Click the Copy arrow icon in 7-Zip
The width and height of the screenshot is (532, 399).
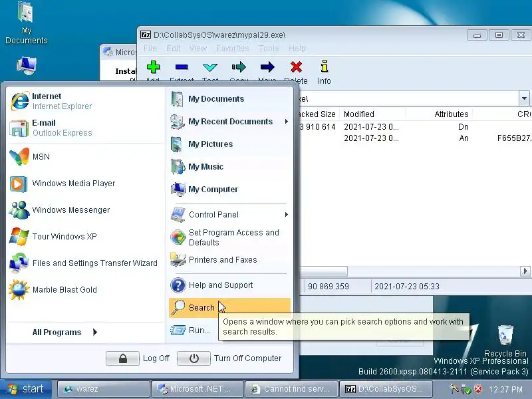click(239, 67)
